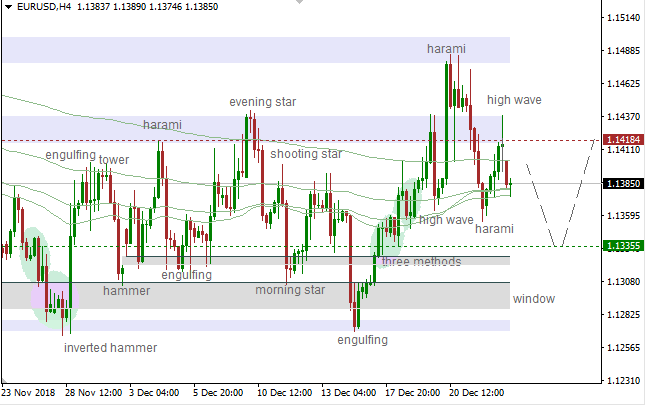Image resolution: width=645 pixels, height=405 pixels.
Task: Select the "morning star" pattern label
Action: click(290, 291)
